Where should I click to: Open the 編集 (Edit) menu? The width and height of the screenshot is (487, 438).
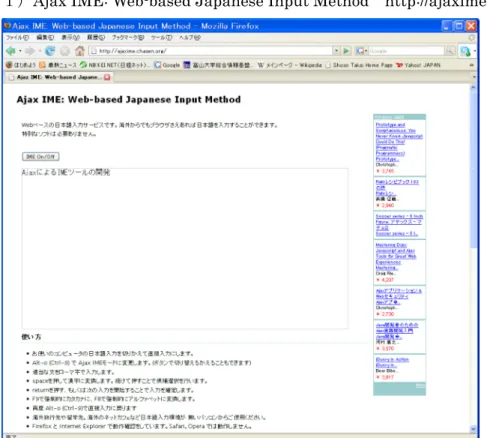tap(45, 38)
